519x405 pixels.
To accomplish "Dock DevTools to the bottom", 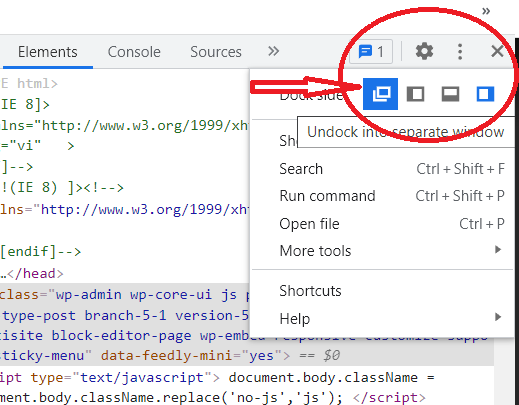I will [x=450, y=94].
